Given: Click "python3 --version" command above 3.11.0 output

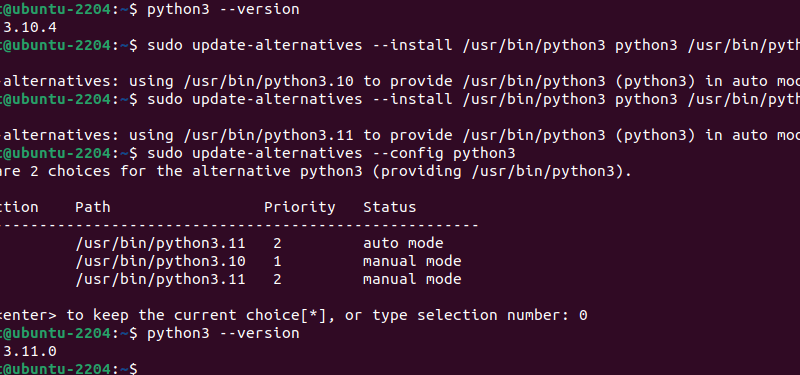Looking at the screenshot, I should pos(223,334).
